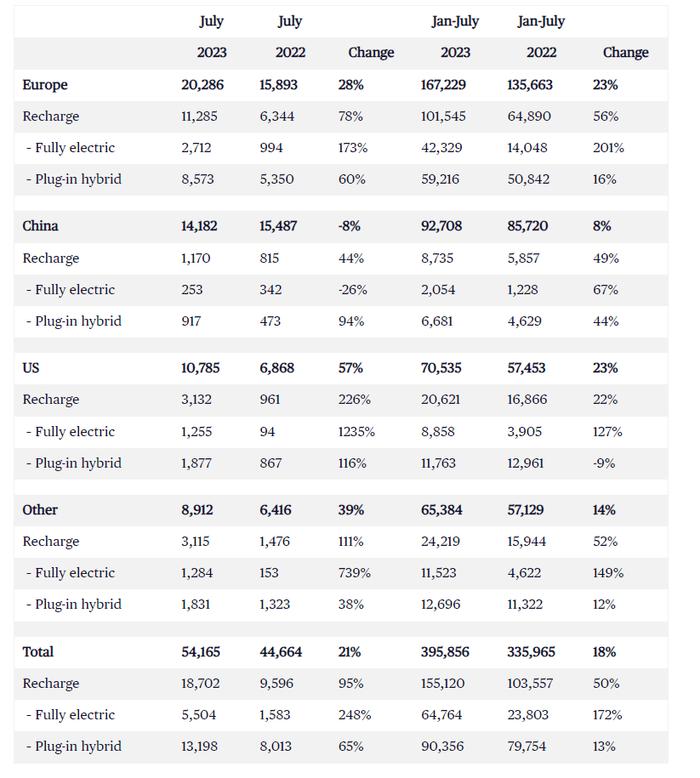
Task: Select Europe's July 2023 value 20,286
Action: pyautogui.click(x=201, y=85)
